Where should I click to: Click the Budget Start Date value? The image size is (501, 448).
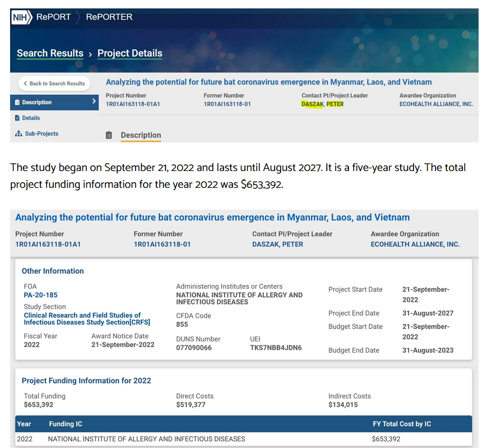(x=426, y=331)
